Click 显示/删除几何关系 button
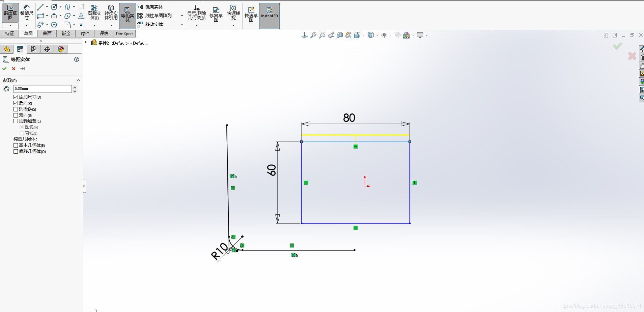 point(196,12)
